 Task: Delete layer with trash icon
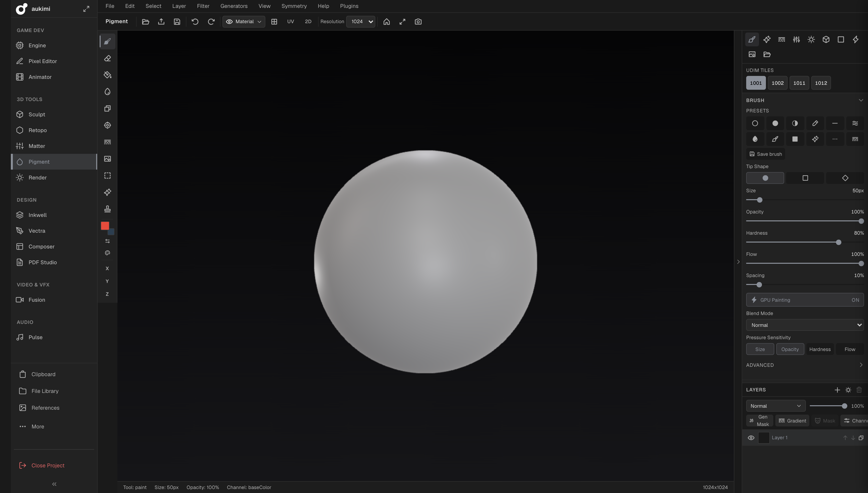pos(859,390)
